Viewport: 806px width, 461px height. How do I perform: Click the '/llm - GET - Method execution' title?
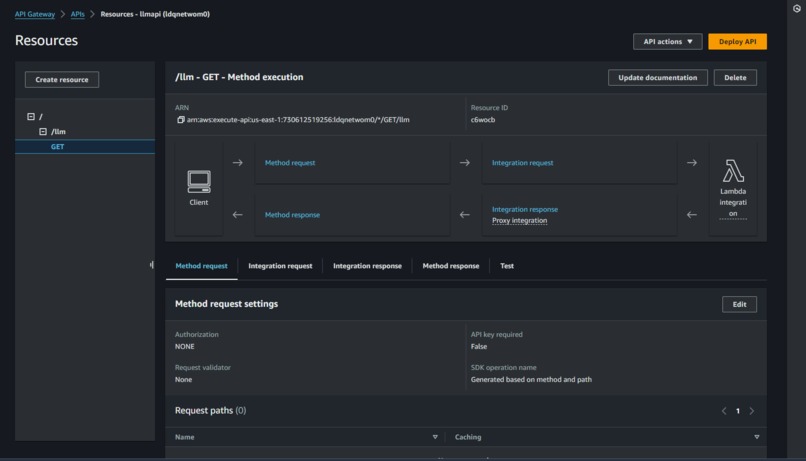(x=239, y=77)
